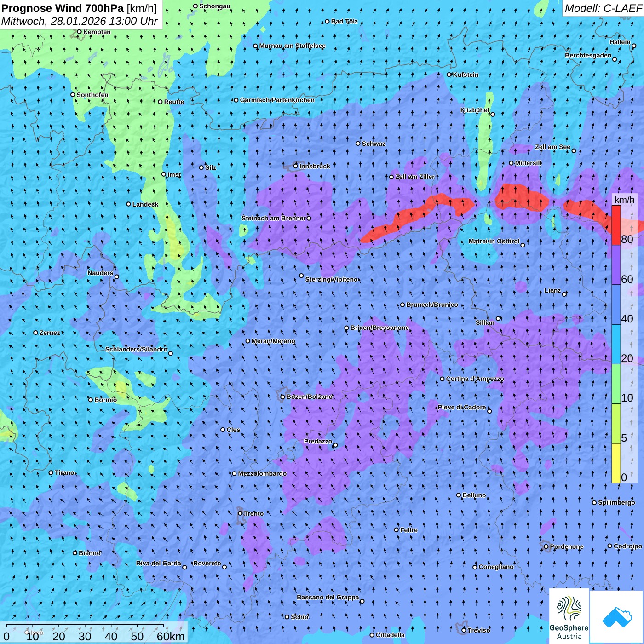Click the Steinach am Brenner label
This screenshot has height=644, width=644.
coord(273,218)
